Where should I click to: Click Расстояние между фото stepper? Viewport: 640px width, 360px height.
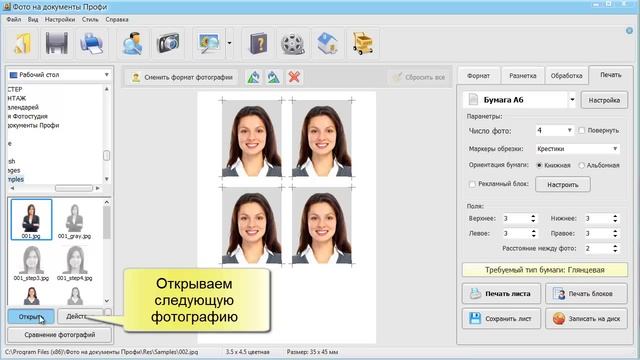615,248
